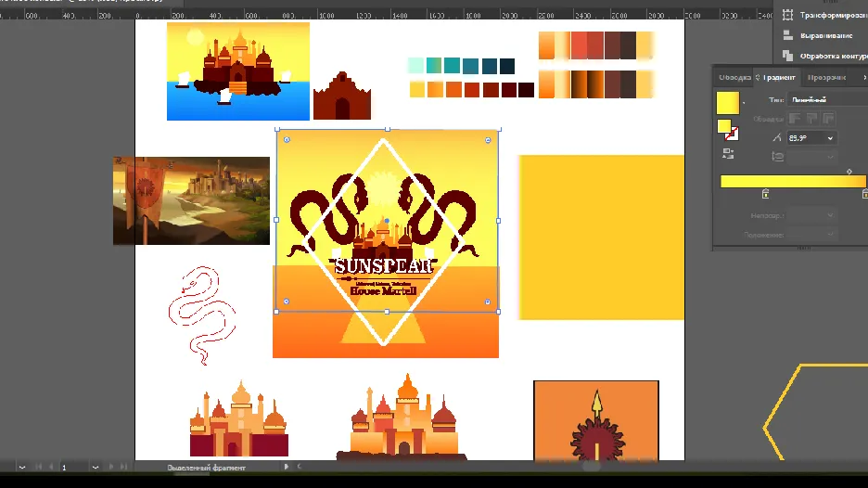This screenshot has width=868, height=488.
Task: Open the Выравнивание alignment panel icon
Action: [787, 35]
